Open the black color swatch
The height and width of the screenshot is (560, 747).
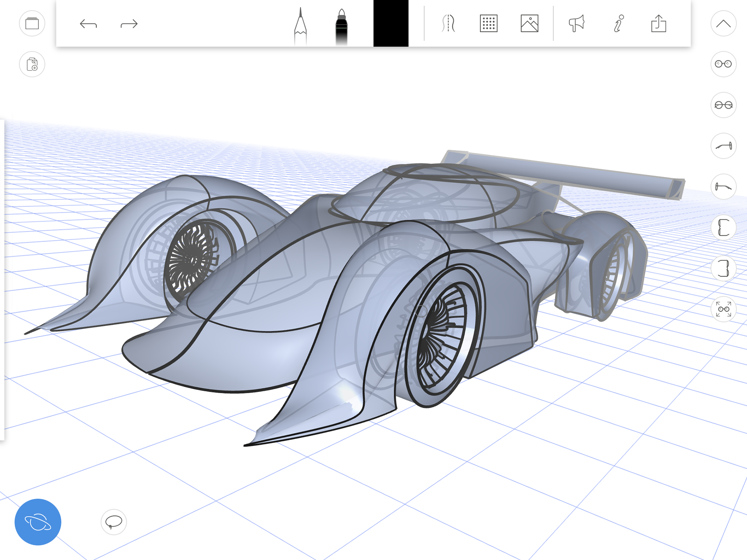click(x=391, y=23)
